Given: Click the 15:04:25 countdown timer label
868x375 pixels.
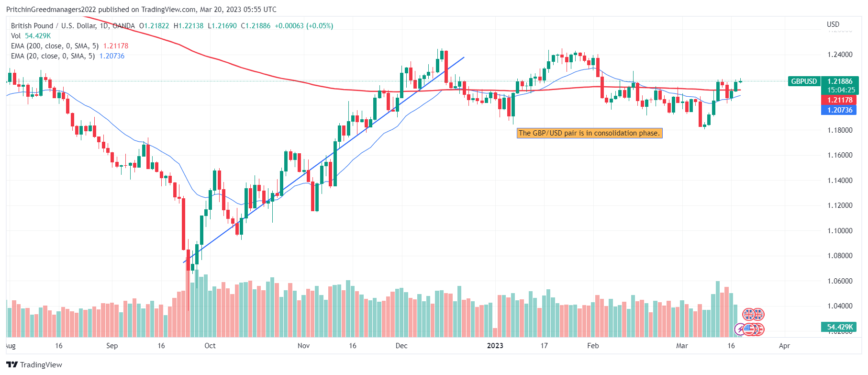Looking at the screenshot, I should tap(840, 90).
